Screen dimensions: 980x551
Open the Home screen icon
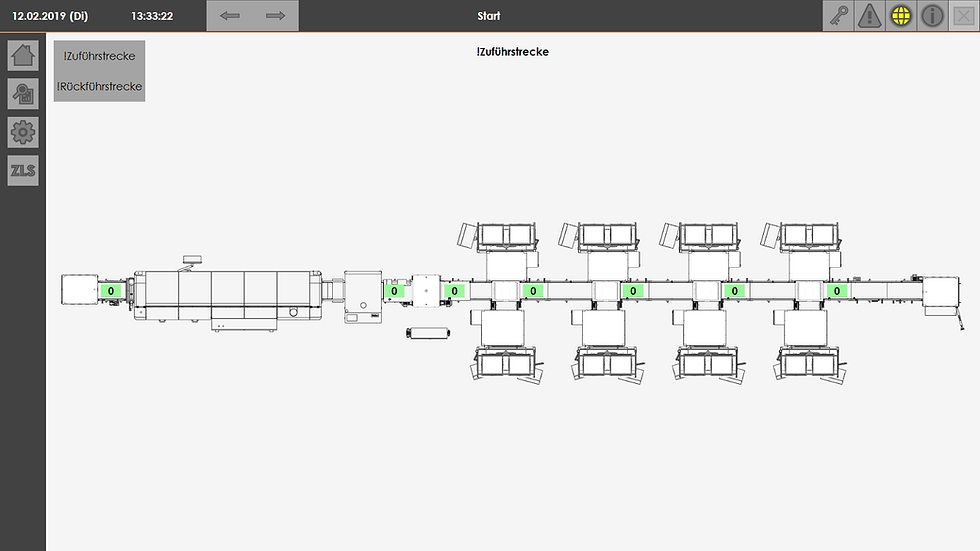pos(23,56)
